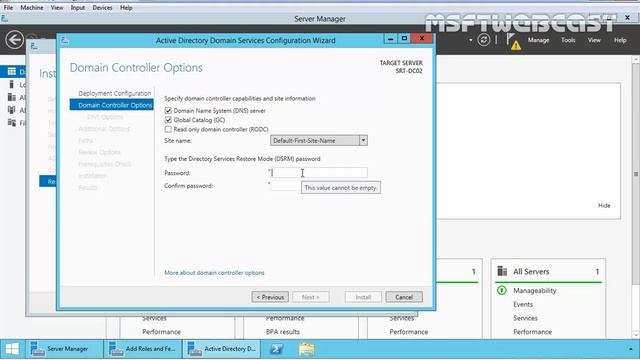Open File Explorer from the taskbar
Viewport: 640px width, 360px height.
306,349
